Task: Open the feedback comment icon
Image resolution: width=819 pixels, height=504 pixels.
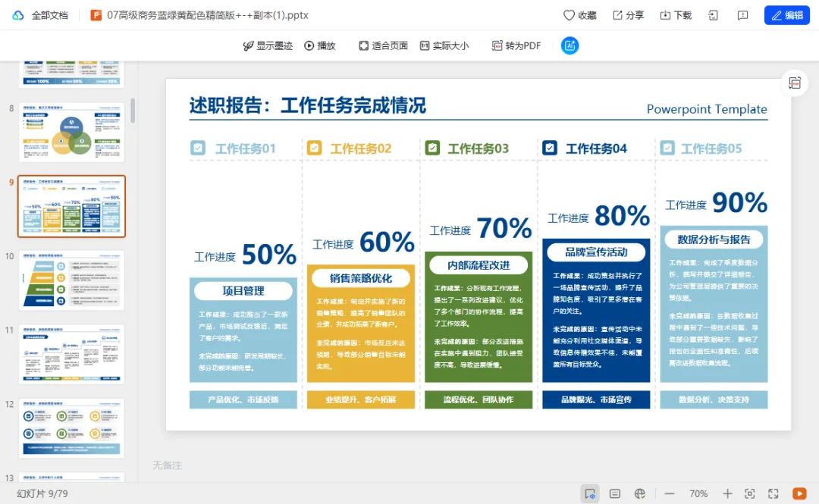Action: (742, 15)
